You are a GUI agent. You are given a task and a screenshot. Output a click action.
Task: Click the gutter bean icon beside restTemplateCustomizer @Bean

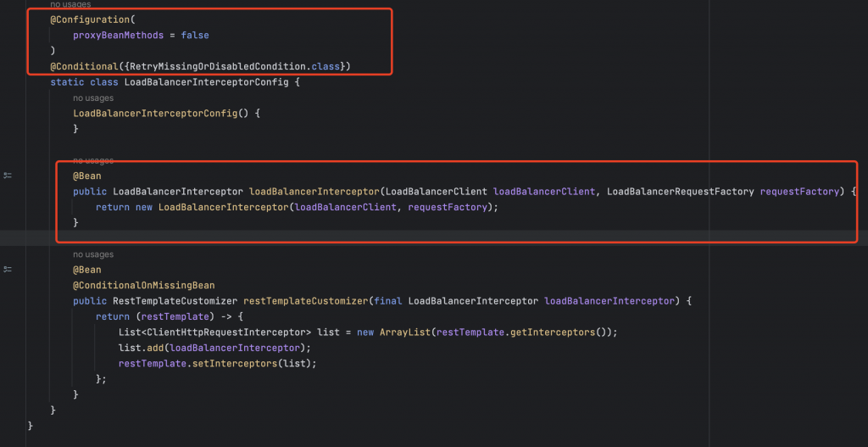pyautogui.click(x=8, y=269)
